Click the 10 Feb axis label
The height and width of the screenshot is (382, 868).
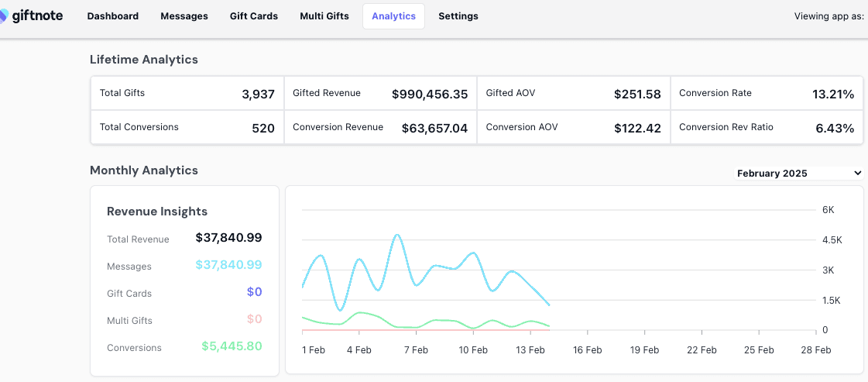coord(473,350)
